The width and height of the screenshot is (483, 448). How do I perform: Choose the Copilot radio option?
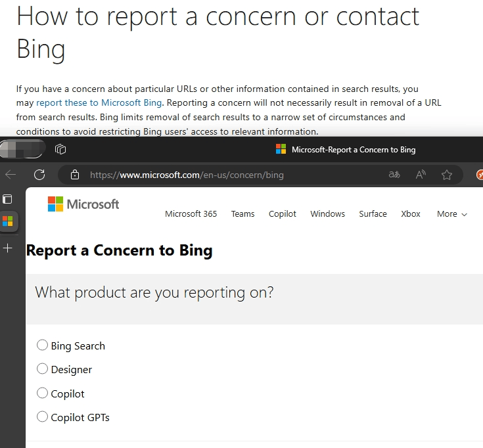coord(42,393)
